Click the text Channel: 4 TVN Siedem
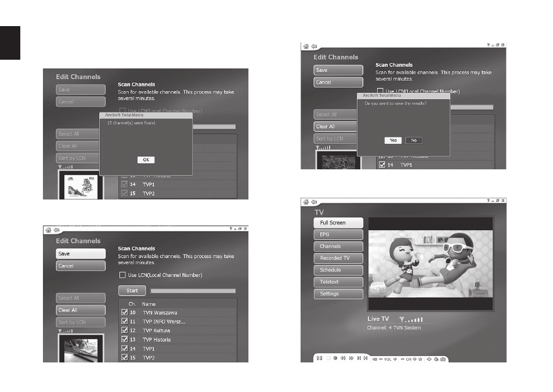Image resolution: width=553 pixels, height=392 pixels. pyautogui.click(x=393, y=328)
